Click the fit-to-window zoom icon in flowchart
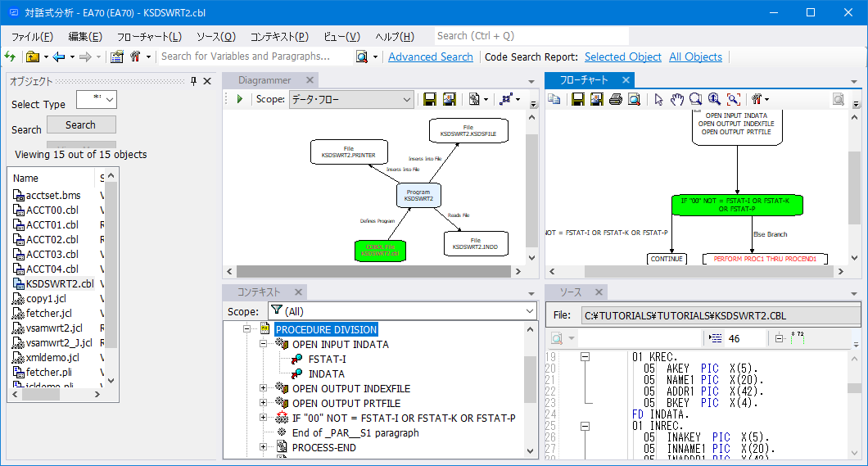The width and height of the screenshot is (868, 466). tap(734, 99)
